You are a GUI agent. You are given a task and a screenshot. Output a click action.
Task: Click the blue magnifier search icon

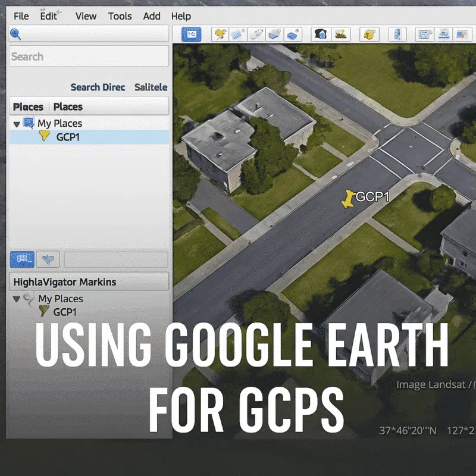[15, 34]
